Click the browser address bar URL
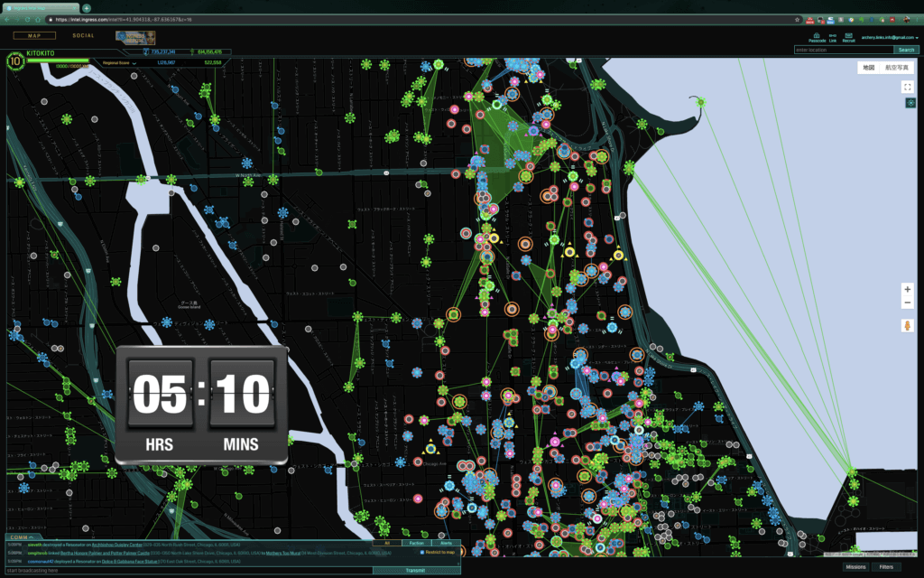This screenshot has height=578, width=924. click(x=124, y=20)
